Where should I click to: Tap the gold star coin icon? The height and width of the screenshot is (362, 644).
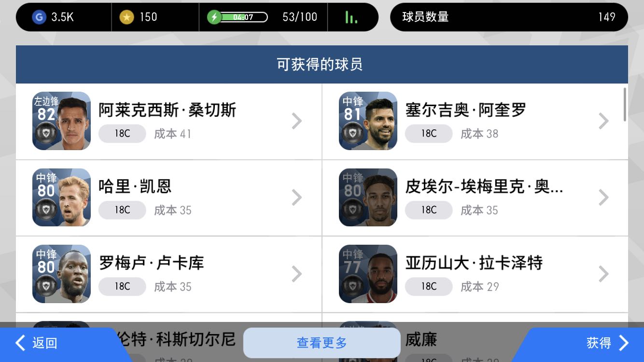click(x=126, y=17)
